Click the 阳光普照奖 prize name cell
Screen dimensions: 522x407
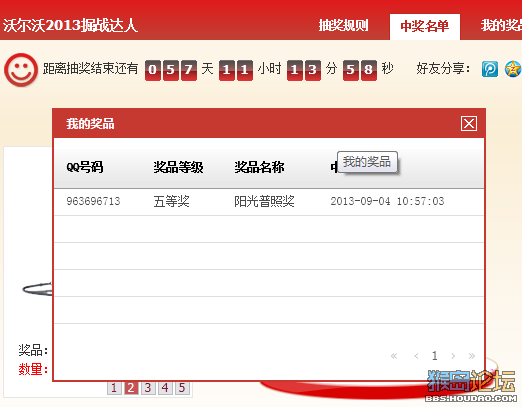pyautogui.click(x=264, y=201)
